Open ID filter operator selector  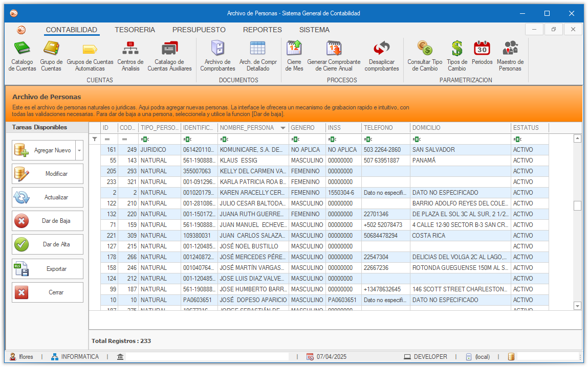coord(107,140)
